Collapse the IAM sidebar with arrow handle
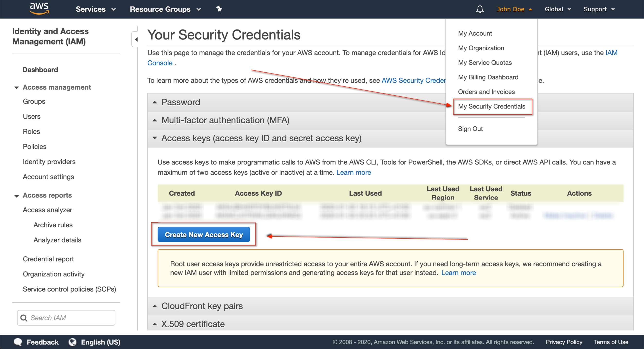Viewport: 644px width, 349px height. (x=135, y=39)
